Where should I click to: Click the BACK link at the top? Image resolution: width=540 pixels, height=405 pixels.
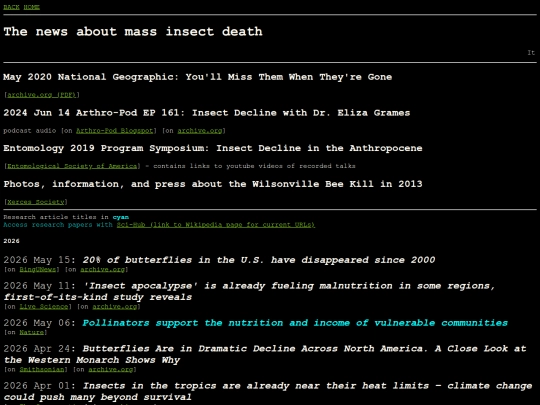pos(11,7)
